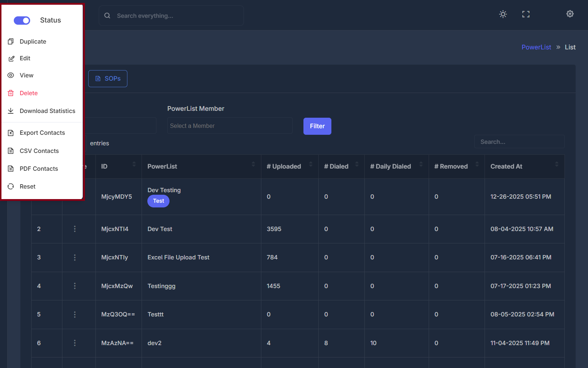The width and height of the screenshot is (588, 368).
Task: Click the Reset refresh icon
Action: click(11, 186)
